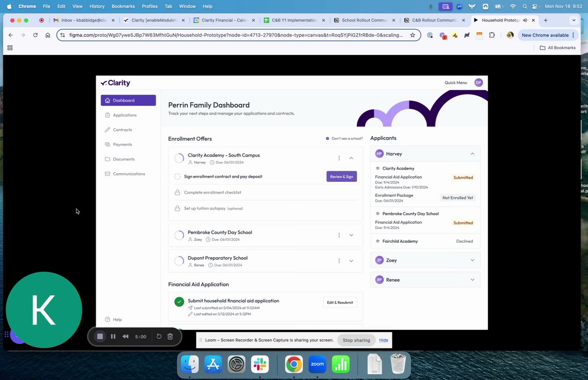The width and height of the screenshot is (588, 380).
Task: Reload the Figma prototype page
Action: pos(35,35)
